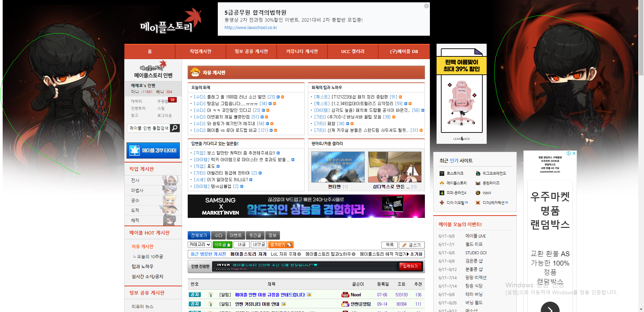Select the 정보 filter tab

(x=273, y=235)
